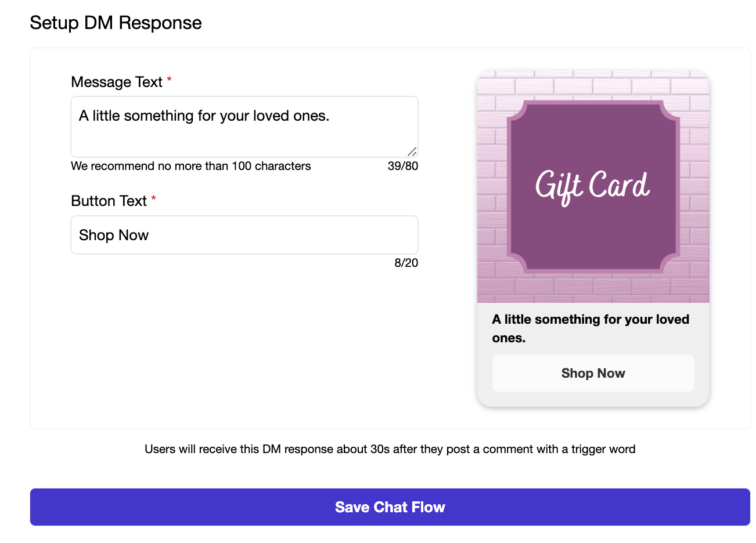Click the 8/20 character counter
756x543 pixels.
pos(406,263)
